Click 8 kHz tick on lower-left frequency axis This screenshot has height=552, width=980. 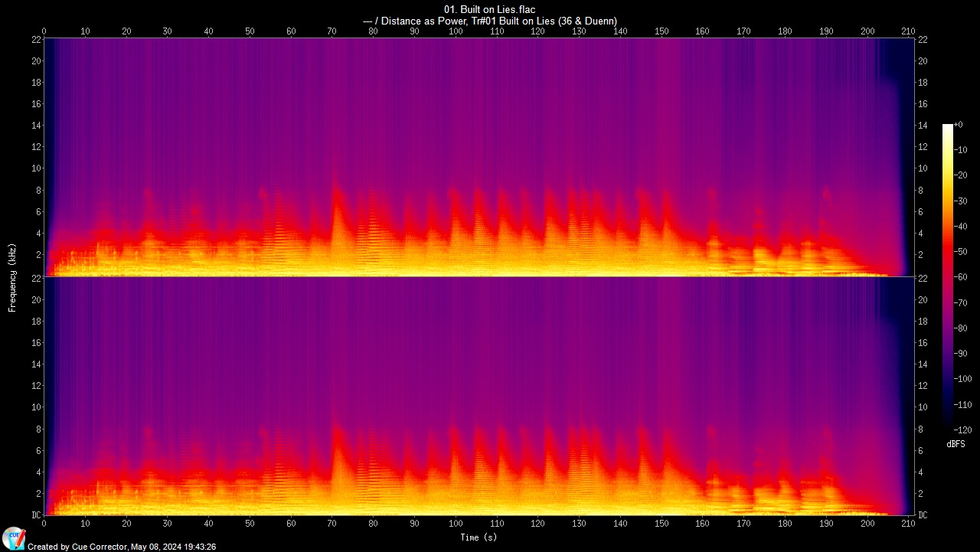36,429
